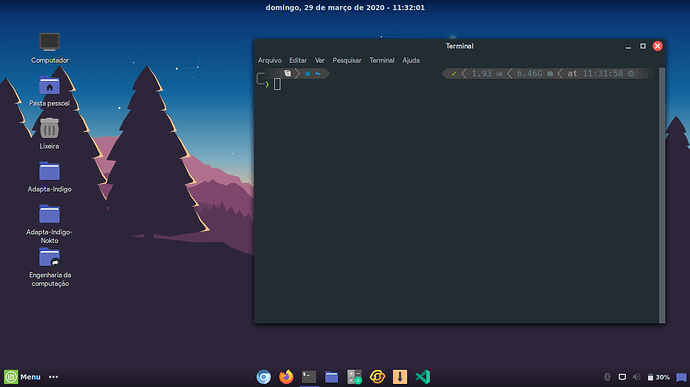Click the Terminal icon in the taskbar

point(309,377)
